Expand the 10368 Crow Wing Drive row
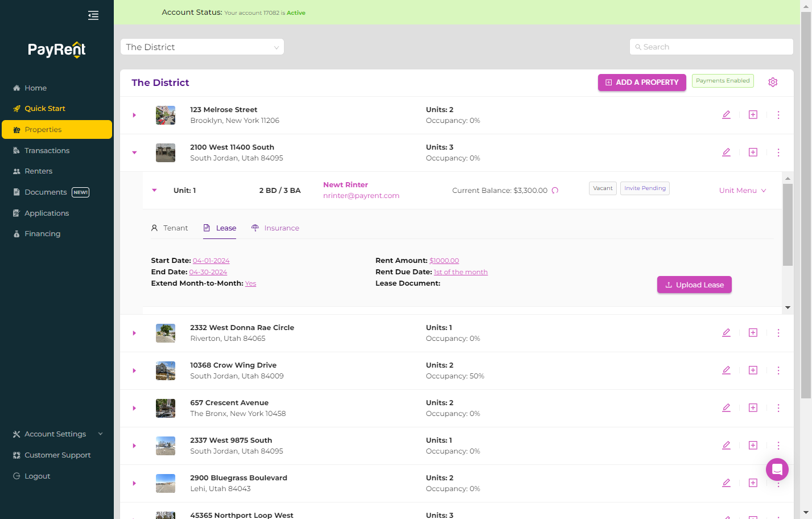812x519 pixels. pos(134,370)
